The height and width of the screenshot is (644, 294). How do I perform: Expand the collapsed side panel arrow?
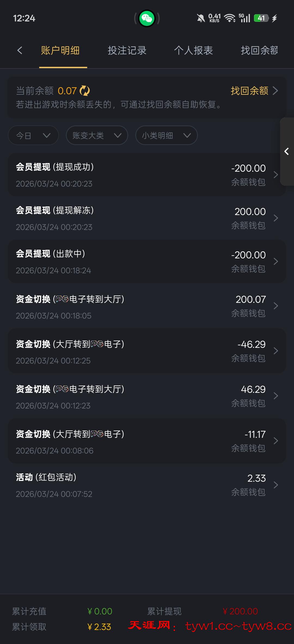tap(287, 152)
